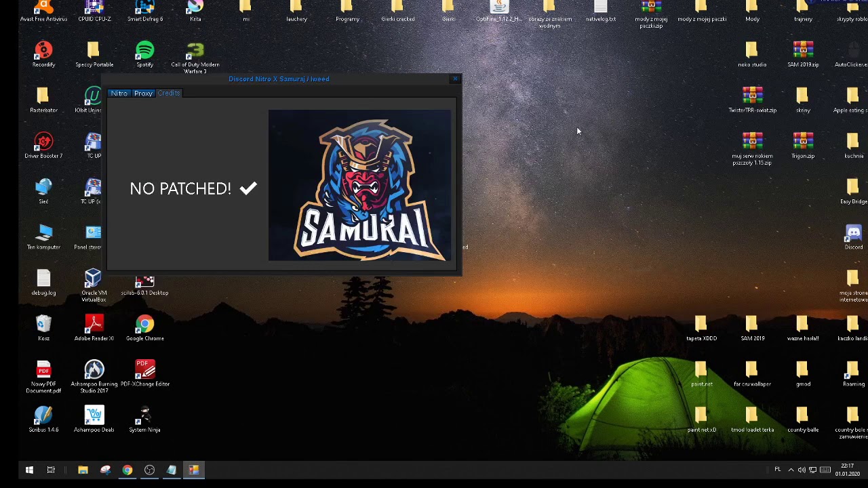This screenshot has width=868, height=488.
Task: Open the Sieć network icon
Action: pyautogui.click(x=43, y=192)
